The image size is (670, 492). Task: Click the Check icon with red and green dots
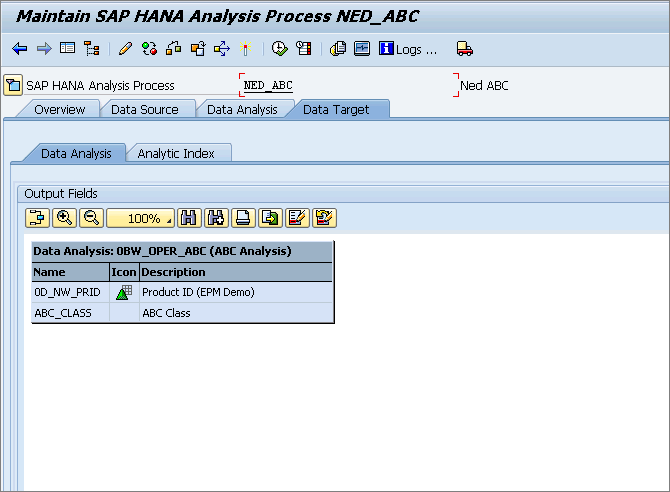(x=150, y=49)
